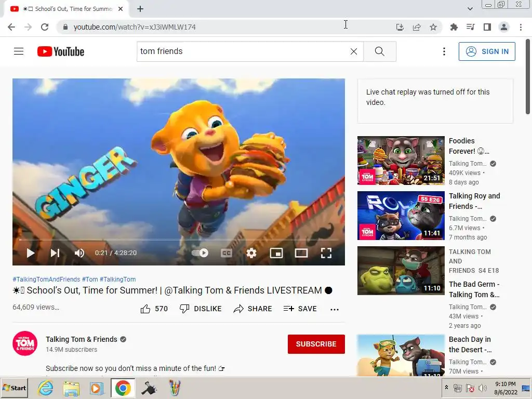Open Internet Explorer from the taskbar

[x=46, y=388]
